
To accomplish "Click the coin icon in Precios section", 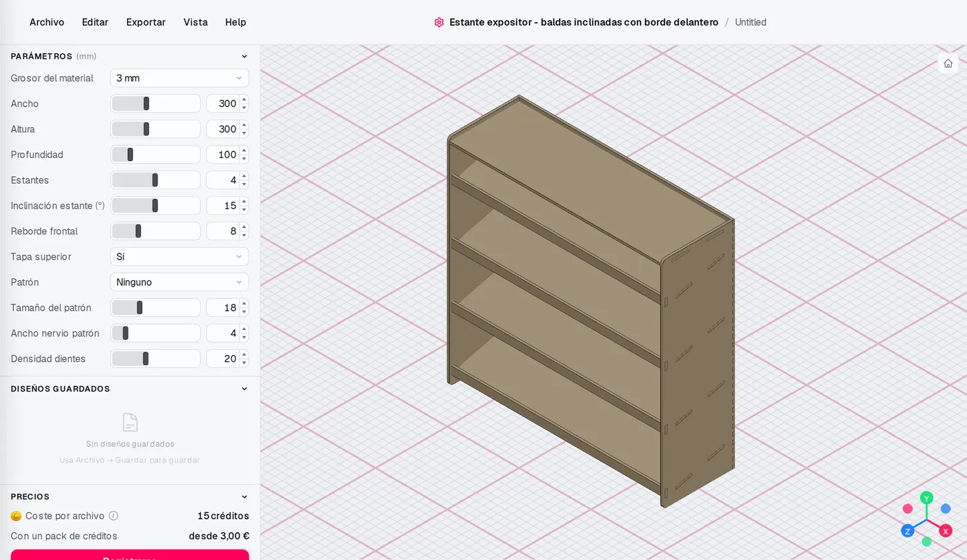I will coord(17,516).
